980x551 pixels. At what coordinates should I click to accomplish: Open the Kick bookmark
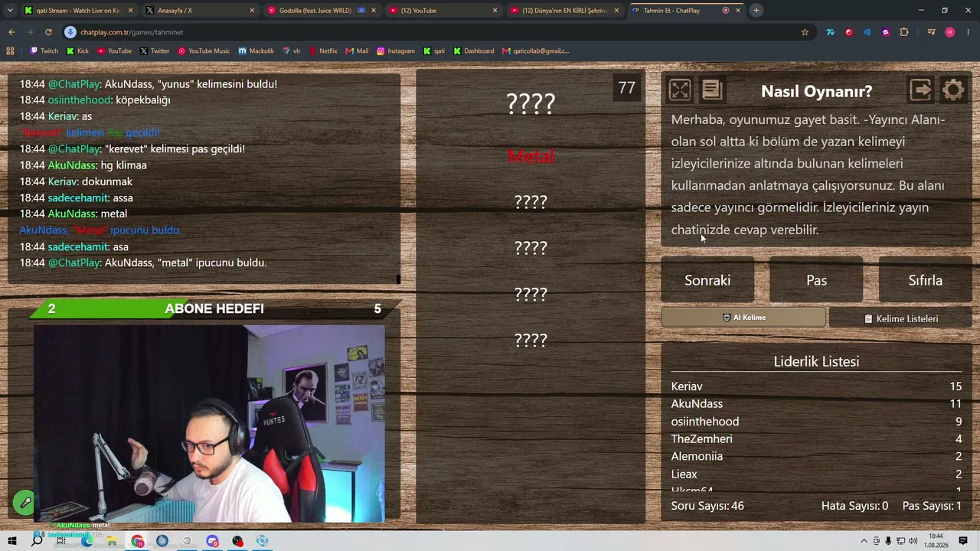[77, 51]
